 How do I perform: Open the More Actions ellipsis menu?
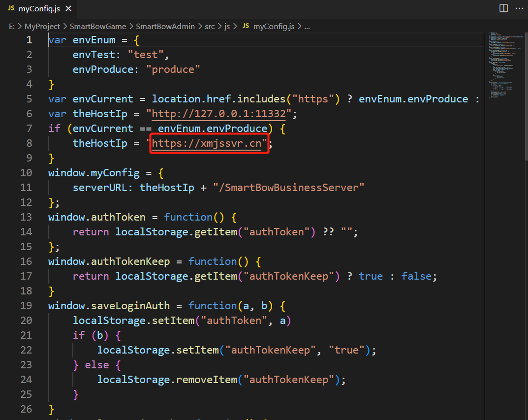click(x=519, y=8)
